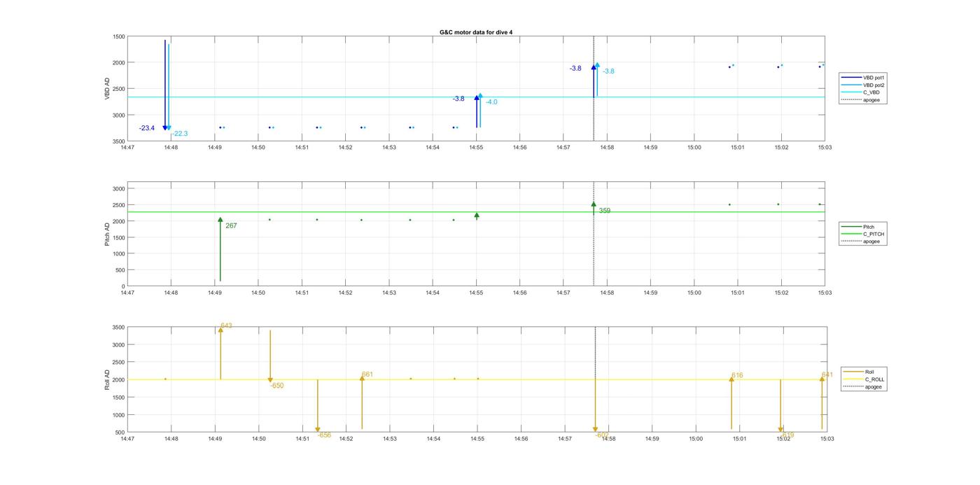The height and width of the screenshot is (485, 980).
Task: Select the 'VBD pot1' legend entry
Action: (864, 77)
